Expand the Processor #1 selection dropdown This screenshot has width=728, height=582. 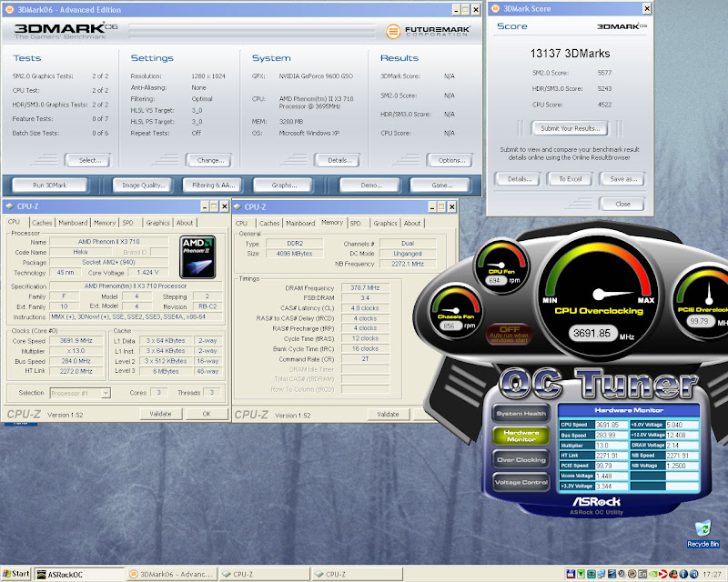pos(106,393)
